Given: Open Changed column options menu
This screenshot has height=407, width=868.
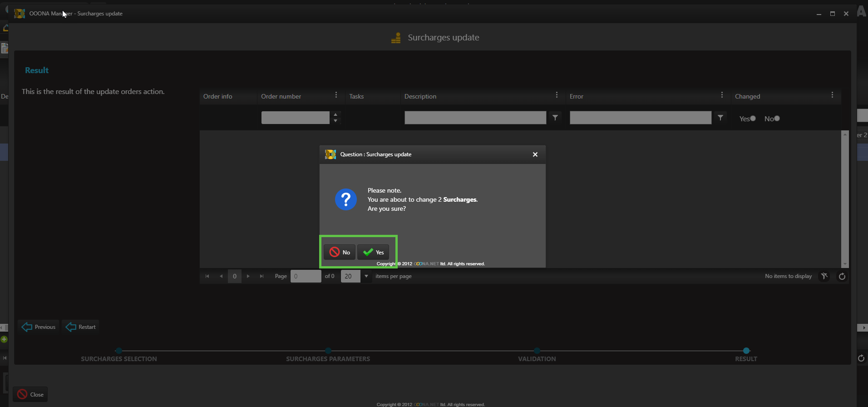Looking at the screenshot, I should [x=832, y=95].
